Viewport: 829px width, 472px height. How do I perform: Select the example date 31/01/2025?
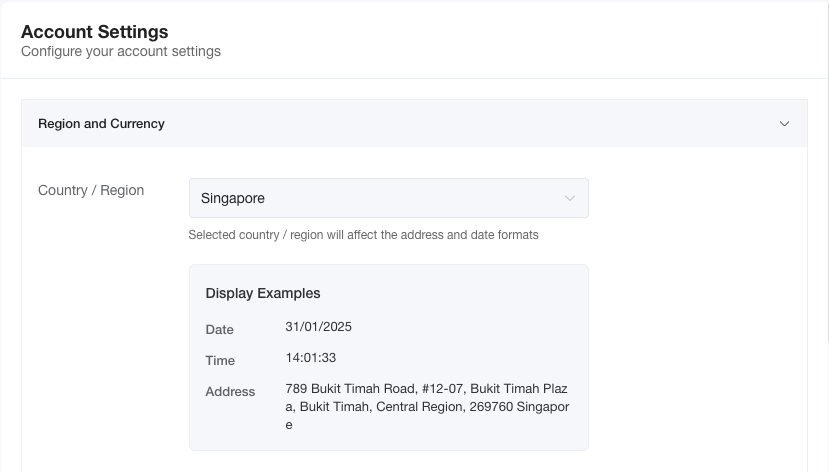pyautogui.click(x=318, y=327)
